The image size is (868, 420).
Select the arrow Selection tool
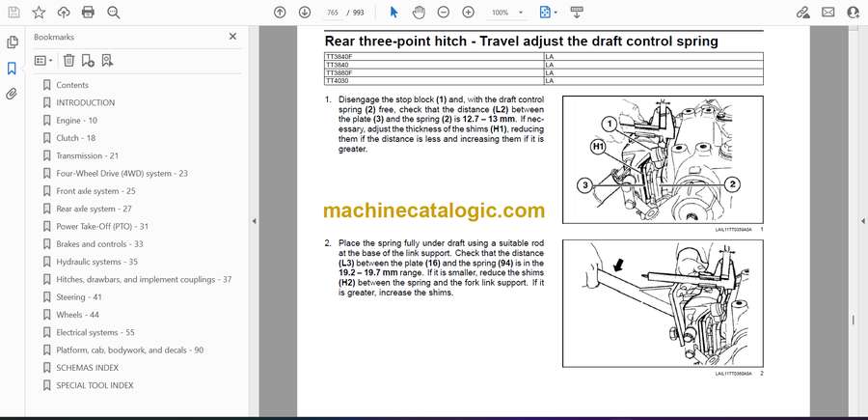(x=393, y=13)
